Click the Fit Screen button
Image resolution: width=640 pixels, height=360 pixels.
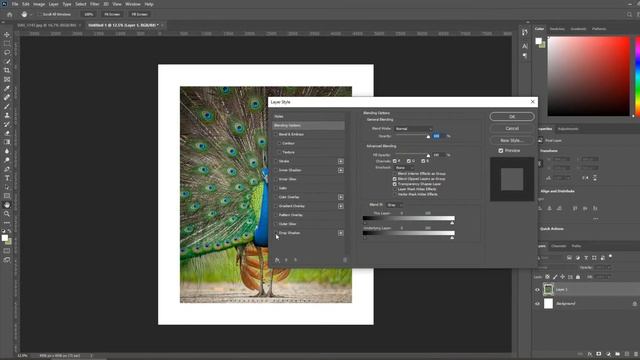112,14
